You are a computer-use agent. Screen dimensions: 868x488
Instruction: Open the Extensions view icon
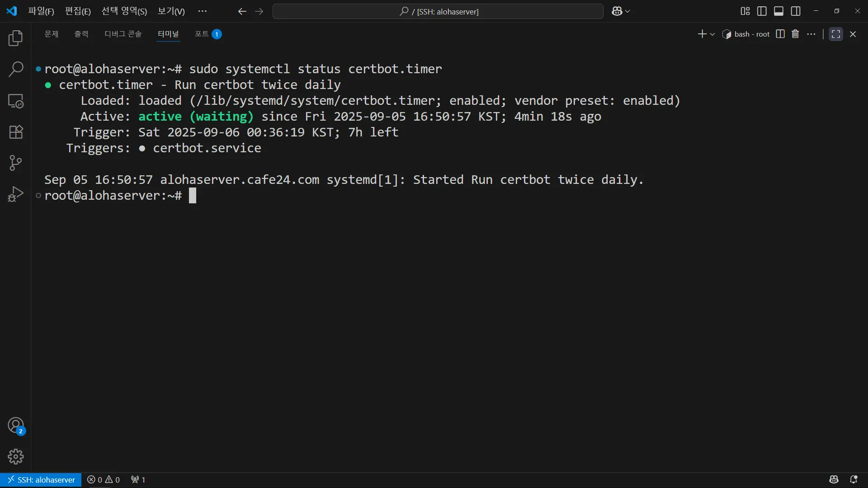click(x=16, y=132)
